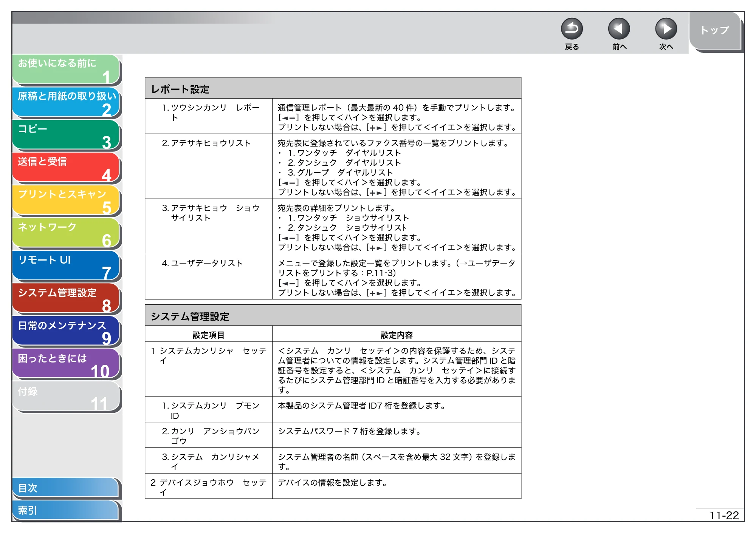Select the 3. アテサキヒョウ ショウサイリスト cell

pyautogui.click(x=209, y=226)
